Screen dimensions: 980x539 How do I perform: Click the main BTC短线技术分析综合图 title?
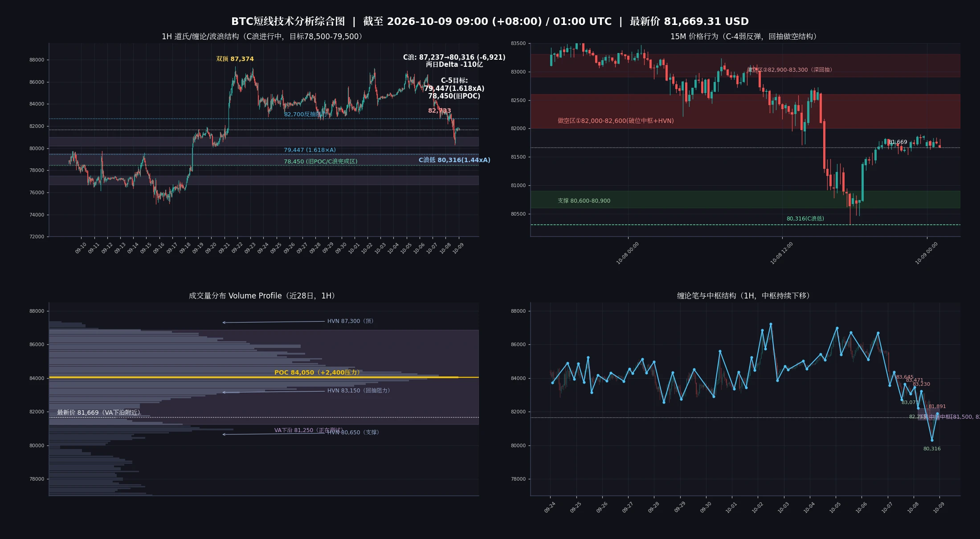coord(490,21)
